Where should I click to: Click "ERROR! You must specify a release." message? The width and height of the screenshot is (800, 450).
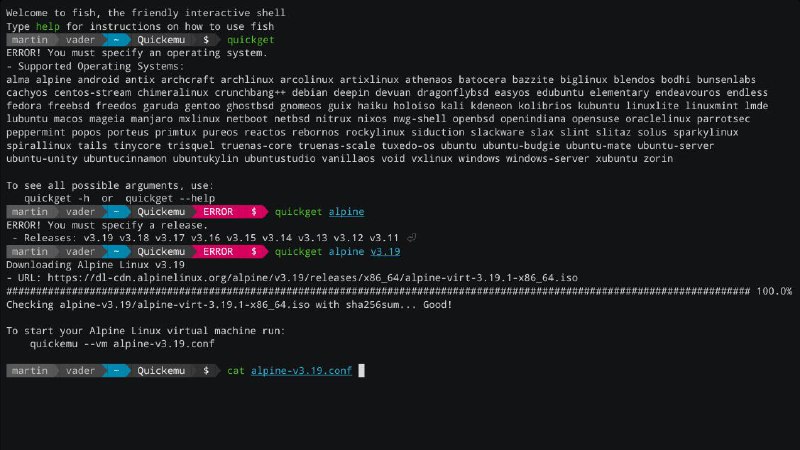(x=107, y=225)
